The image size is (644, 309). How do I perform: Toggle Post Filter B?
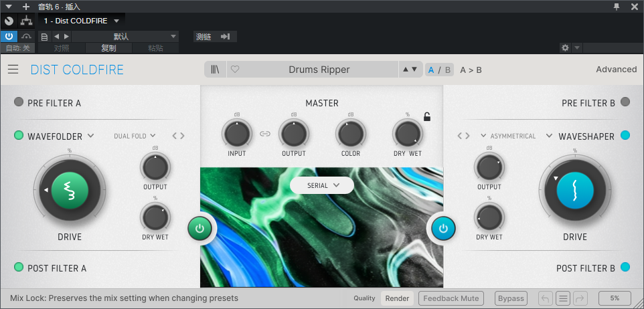(x=625, y=267)
